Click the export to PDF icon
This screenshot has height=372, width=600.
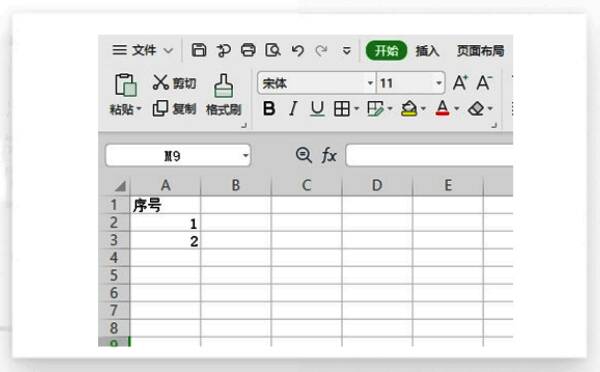coord(223,50)
